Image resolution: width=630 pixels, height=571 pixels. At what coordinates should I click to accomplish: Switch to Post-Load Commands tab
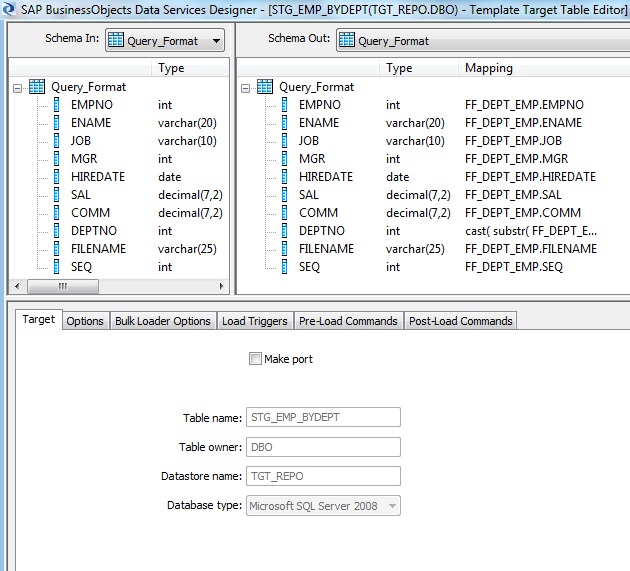coord(461,321)
